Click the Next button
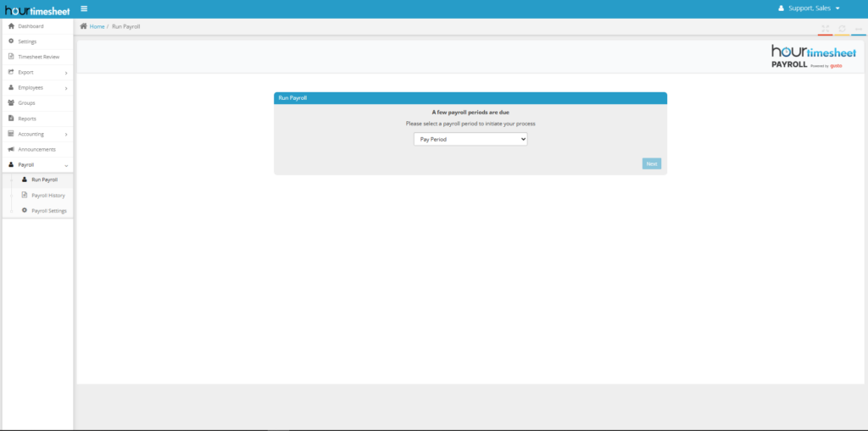The image size is (868, 431). coord(652,163)
